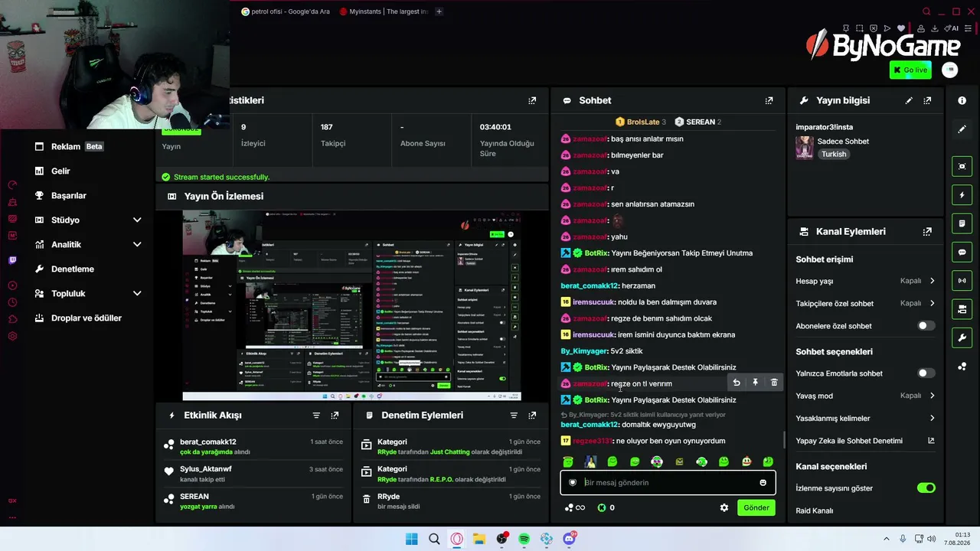Click the lightning bolt icon in the right sidebar
Screen dimensions: 980x551
[x=962, y=195]
